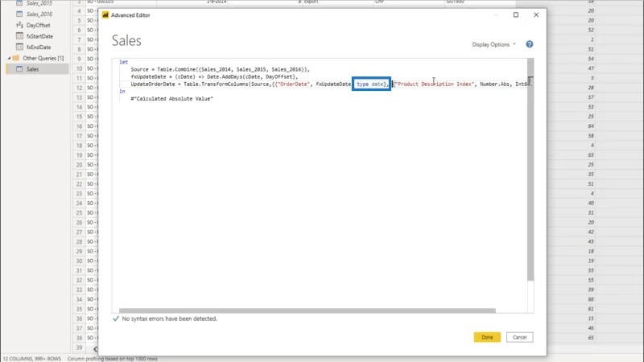
Task: Click the #"Calculated Absolute Value" line
Action: pos(171,98)
